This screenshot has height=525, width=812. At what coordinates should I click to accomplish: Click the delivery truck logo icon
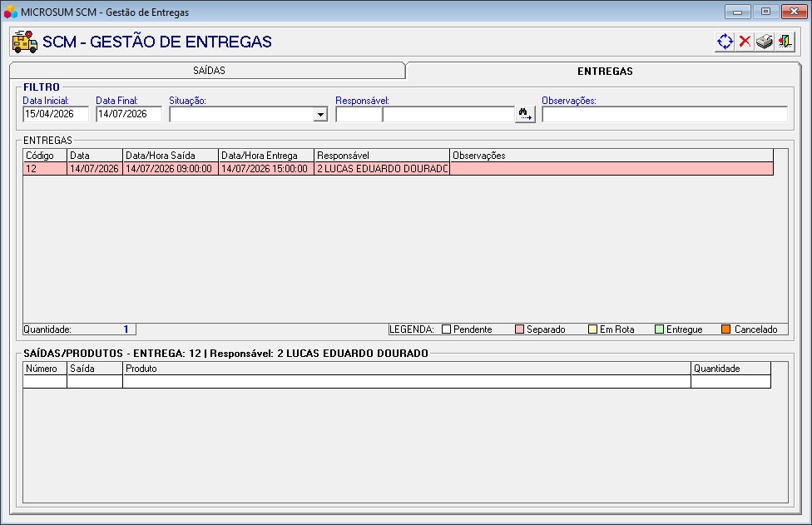(25, 42)
